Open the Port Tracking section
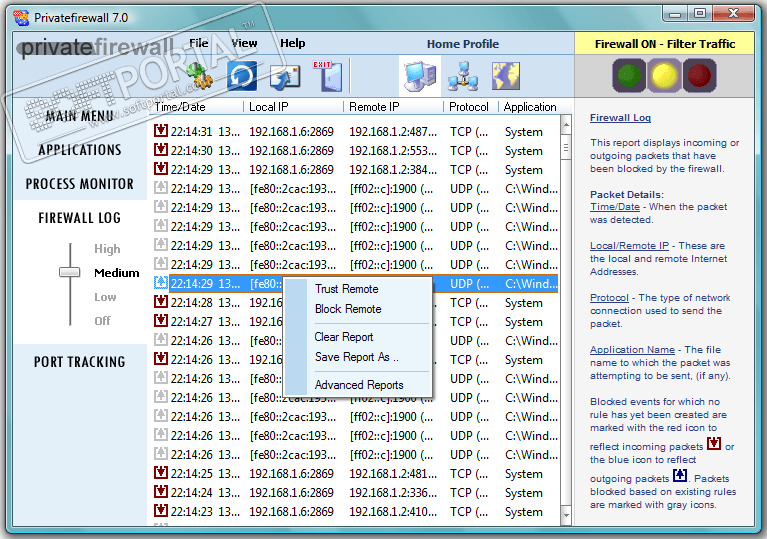Viewport: 767px width, 539px height. click(x=80, y=362)
